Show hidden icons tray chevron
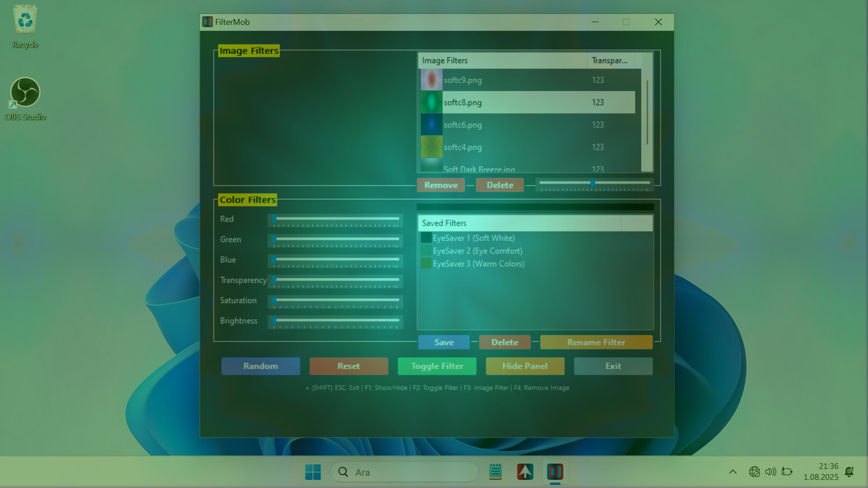 733,472
